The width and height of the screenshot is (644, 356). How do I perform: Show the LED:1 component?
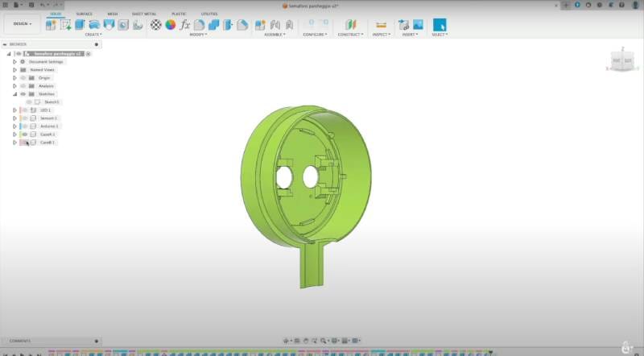tap(25, 110)
